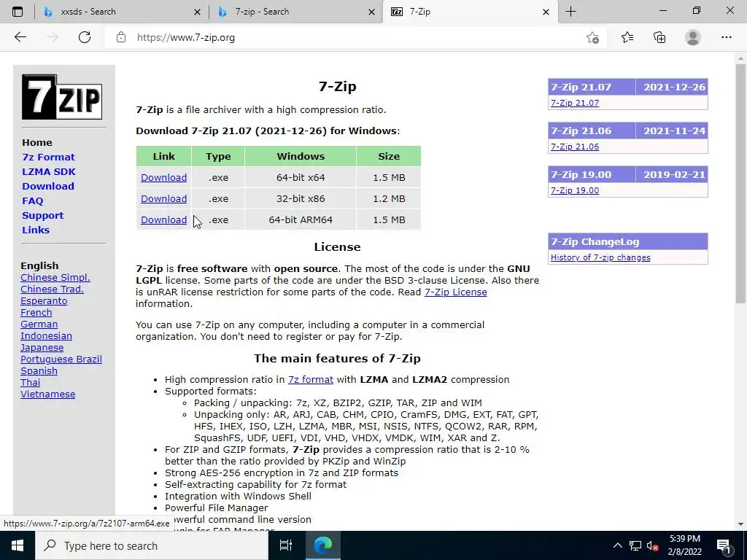747x560 pixels.
Task: Switch language to French
Action: click(x=36, y=312)
